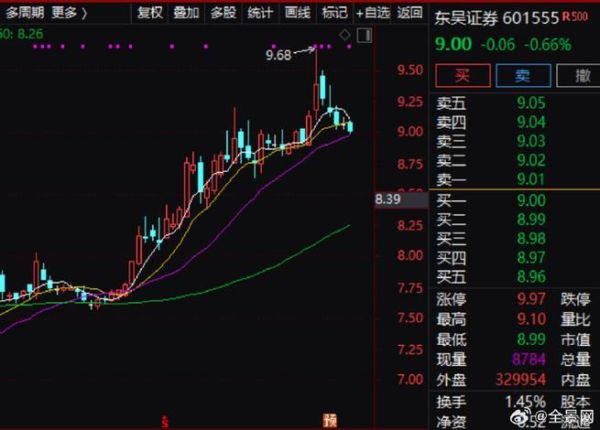
Task: Click the 外盘 value 329954
Action: pyautogui.click(x=520, y=380)
